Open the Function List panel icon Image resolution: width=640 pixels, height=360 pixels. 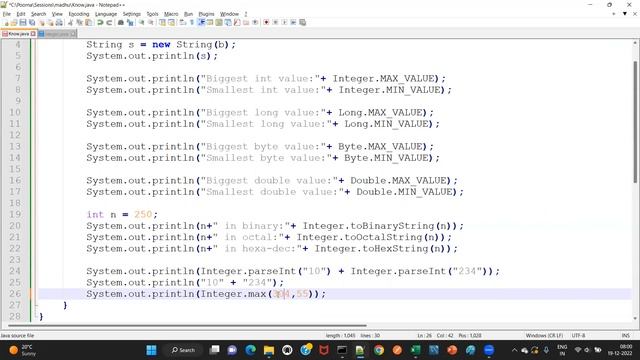[237, 22]
